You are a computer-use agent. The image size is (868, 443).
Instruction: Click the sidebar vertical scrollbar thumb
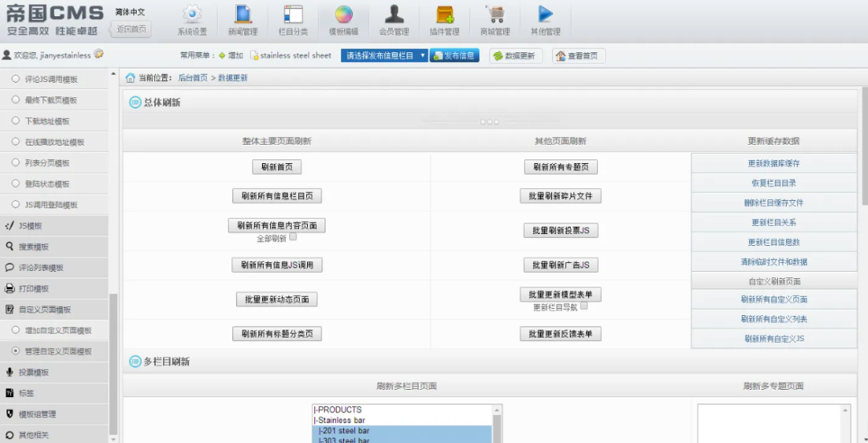(x=113, y=364)
